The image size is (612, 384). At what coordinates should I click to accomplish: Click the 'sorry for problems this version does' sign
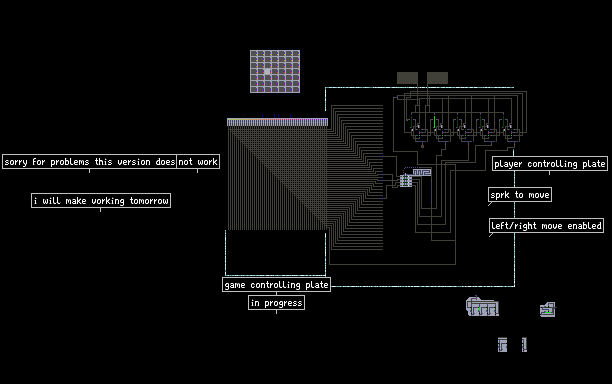pos(89,162)
